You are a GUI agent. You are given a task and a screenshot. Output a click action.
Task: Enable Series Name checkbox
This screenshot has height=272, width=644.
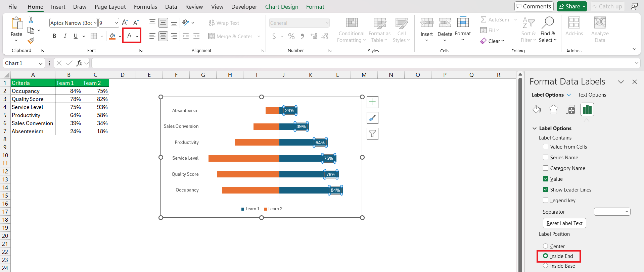(546, 157)
